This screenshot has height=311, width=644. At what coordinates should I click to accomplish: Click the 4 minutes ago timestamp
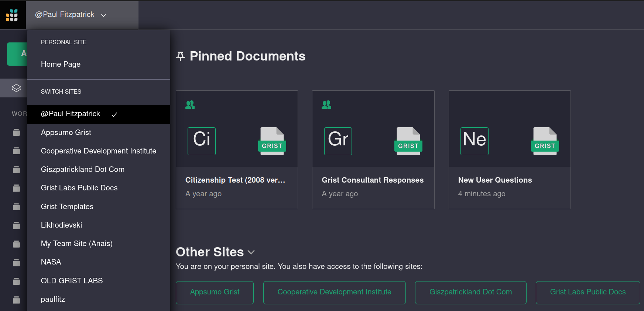tap(482, 194)
